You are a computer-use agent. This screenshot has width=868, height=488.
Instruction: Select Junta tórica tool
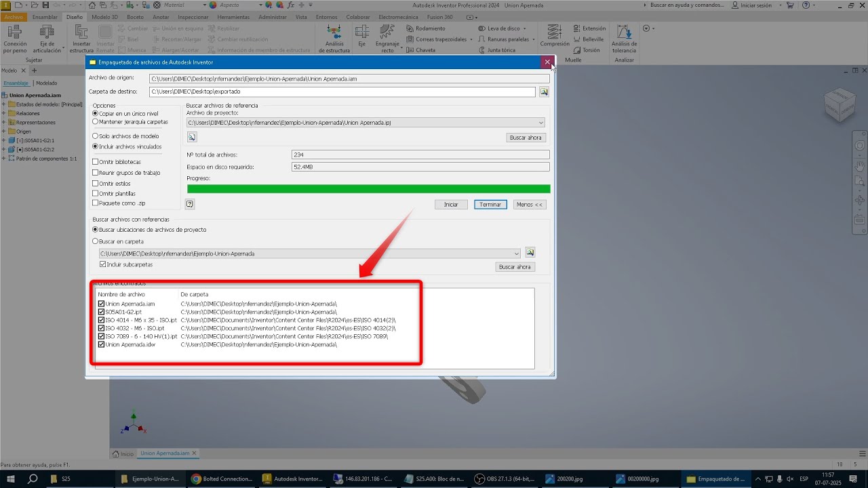(x=496, y=50)
